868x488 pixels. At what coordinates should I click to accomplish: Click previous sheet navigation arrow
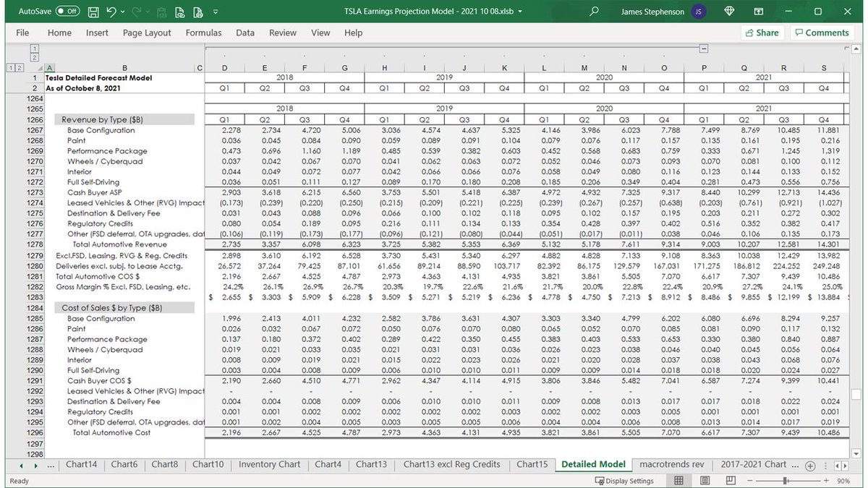pyautogui.click(x=20, y=466)
